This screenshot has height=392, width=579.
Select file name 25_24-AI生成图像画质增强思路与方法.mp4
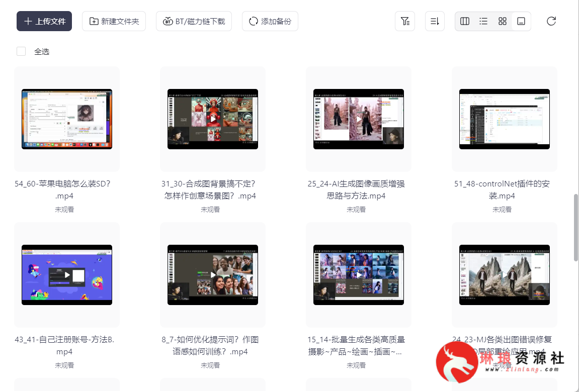356,189
